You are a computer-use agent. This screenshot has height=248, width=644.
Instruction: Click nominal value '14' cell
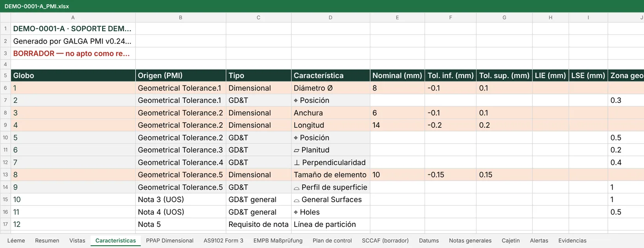[x=397, y=125]
